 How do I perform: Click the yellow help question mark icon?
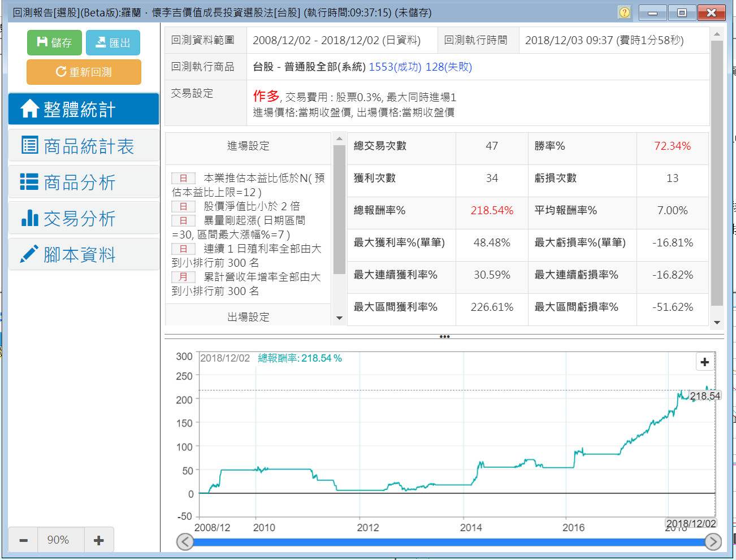pyautogui.click(x=624, y=12)
